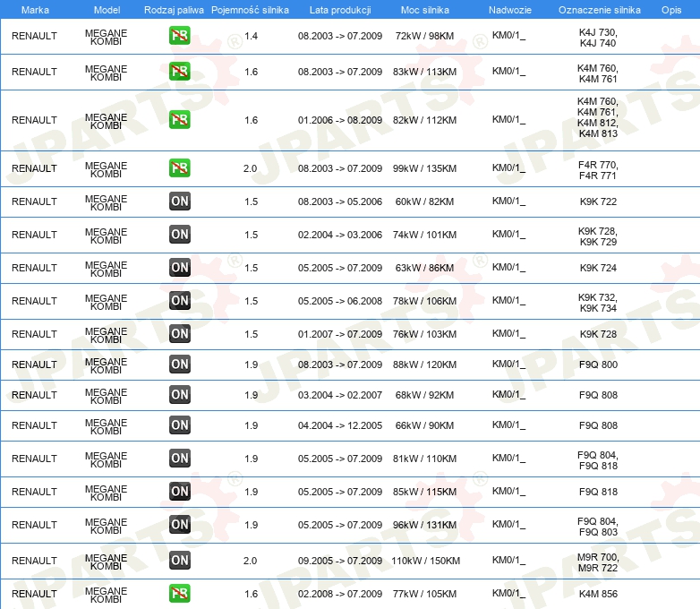This screenshot has width=700, height=609.
Task: Click MEGANE KOMBI in the F9Q 800 row
Action: (x=106, y=365)
